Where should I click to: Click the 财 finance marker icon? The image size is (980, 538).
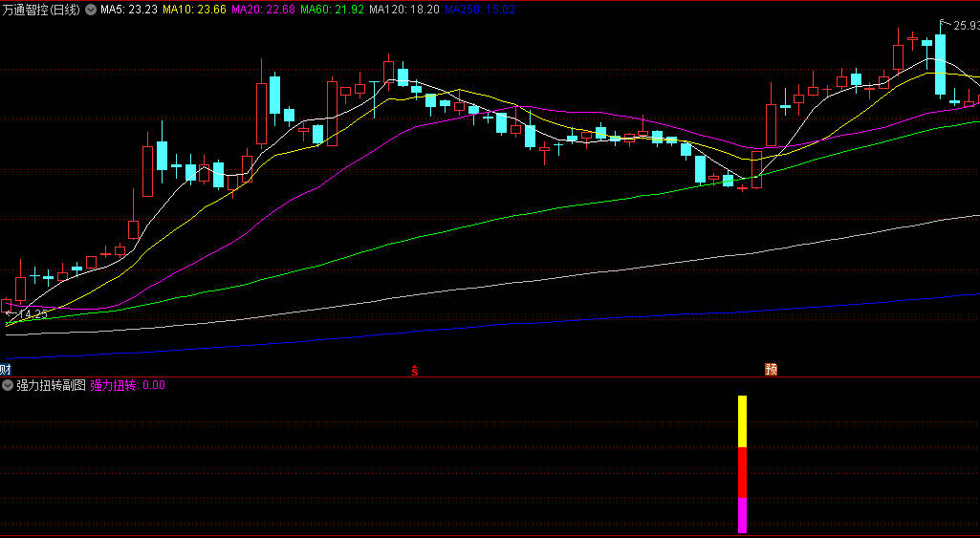point(6,369)
